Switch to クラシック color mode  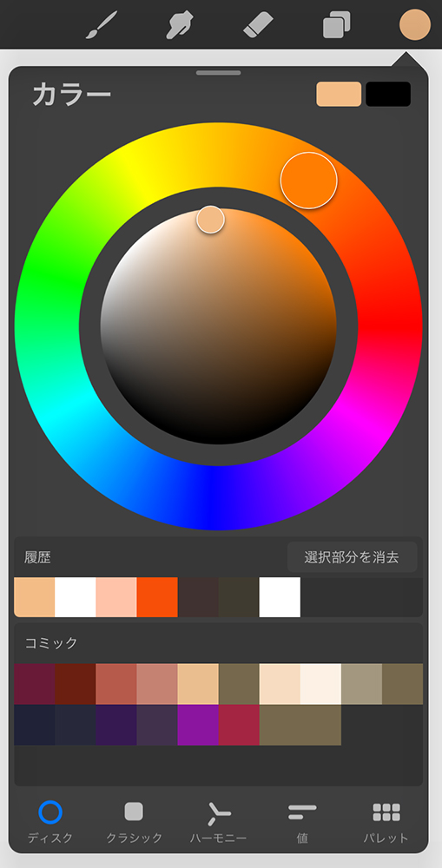pos(134,821)
